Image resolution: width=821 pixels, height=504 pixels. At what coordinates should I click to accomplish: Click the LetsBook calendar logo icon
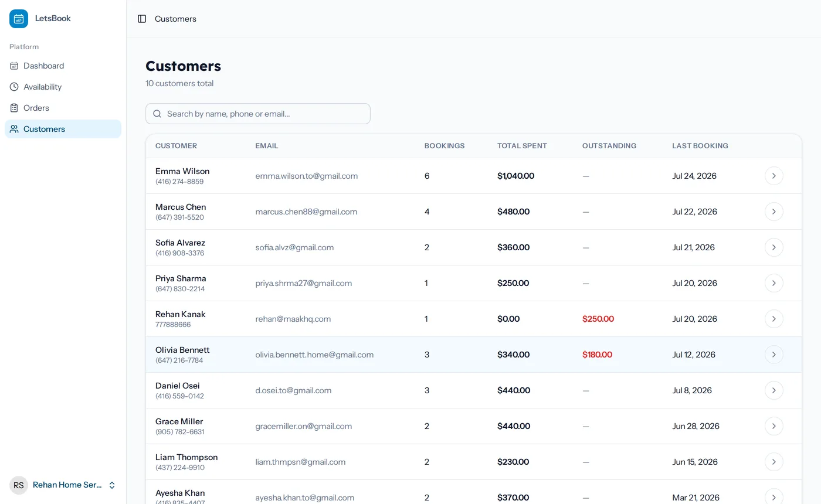[x=19, y=19]
